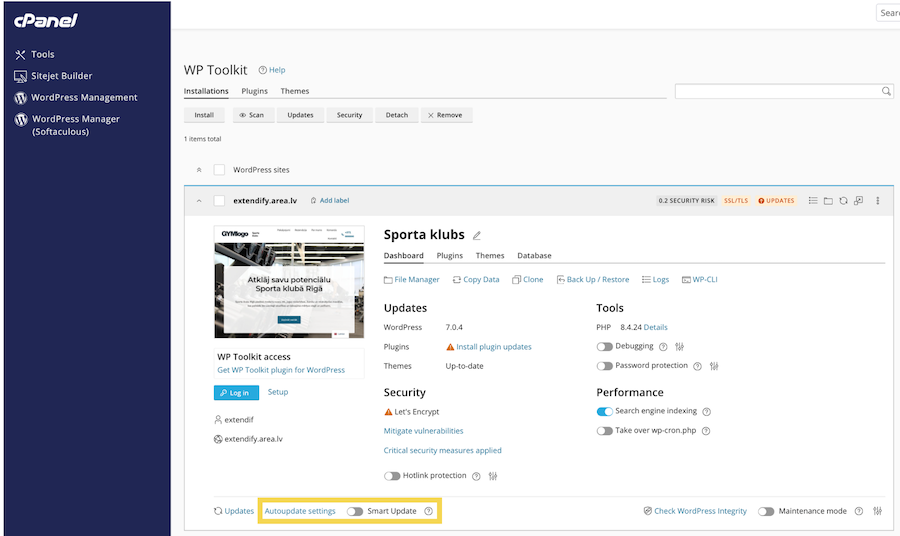Click the refresh icon in site header
This screenshot has height=536, width=900.
[x=843, y=201]
